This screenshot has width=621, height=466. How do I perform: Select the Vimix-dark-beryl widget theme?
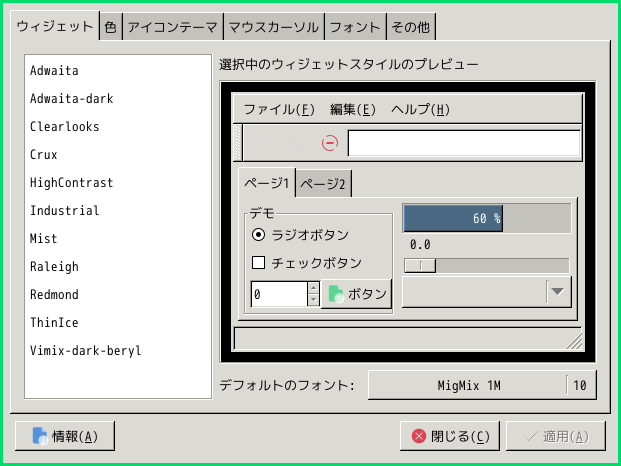point(118,350)
